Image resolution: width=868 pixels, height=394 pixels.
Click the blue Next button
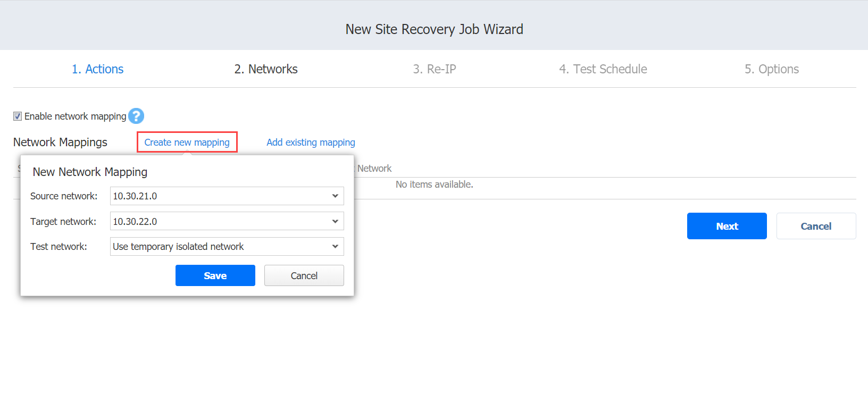click(727, 226)
